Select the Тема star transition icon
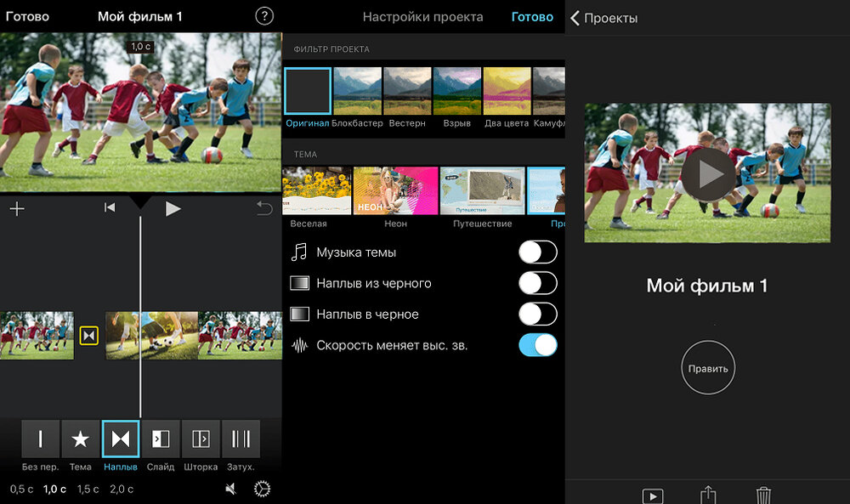The width and height of the screenshot is (850, 504). (x=81, y=438)
